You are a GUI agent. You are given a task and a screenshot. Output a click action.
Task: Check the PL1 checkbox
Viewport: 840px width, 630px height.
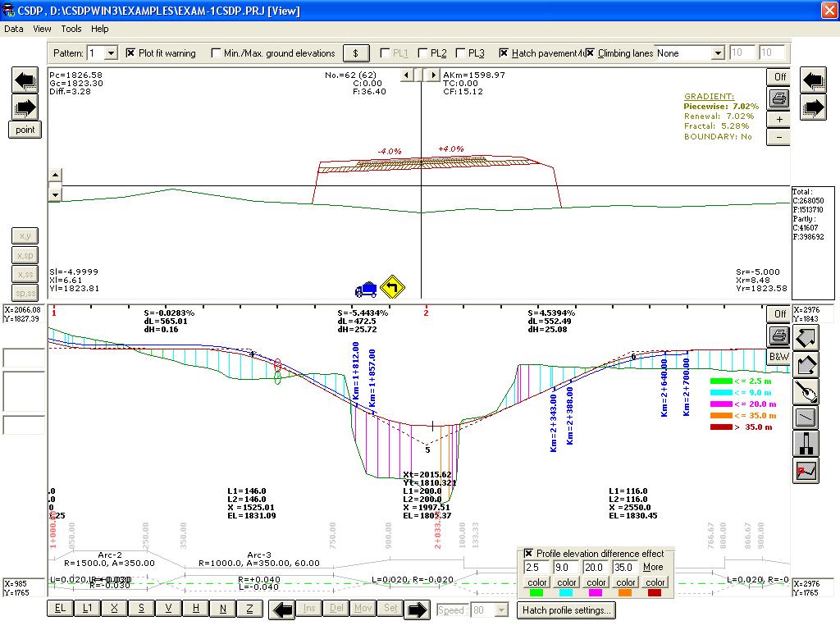[x=384, y=53]
